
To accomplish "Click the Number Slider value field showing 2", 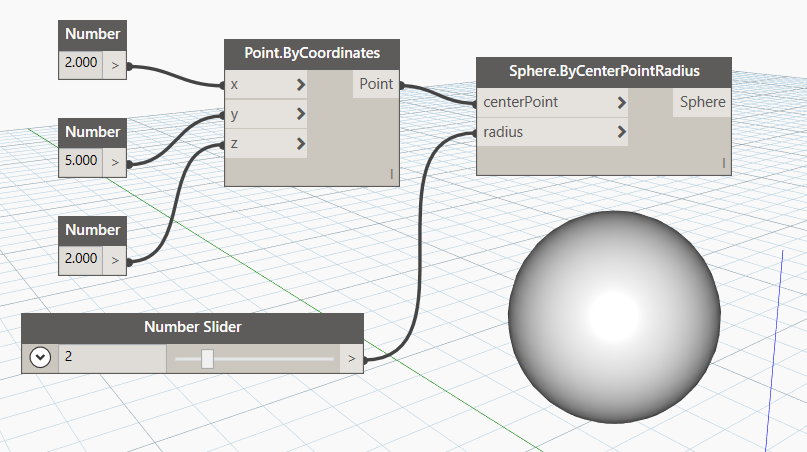I will coord(112,357).
